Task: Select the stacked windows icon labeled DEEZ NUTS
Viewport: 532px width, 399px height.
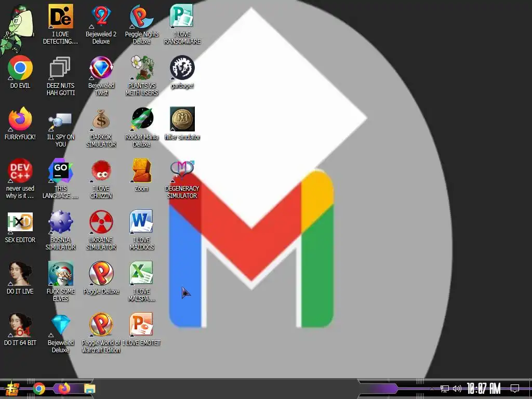Action: click(x=60, y=68)
